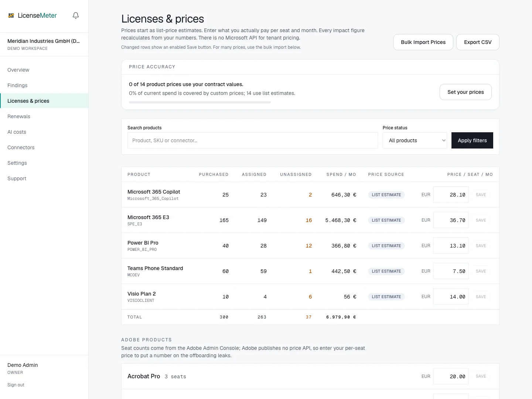The width and height of the screenshot is (532, 399).
Task: Click Power BI Pro product name
Action: (x=143, y=243)
